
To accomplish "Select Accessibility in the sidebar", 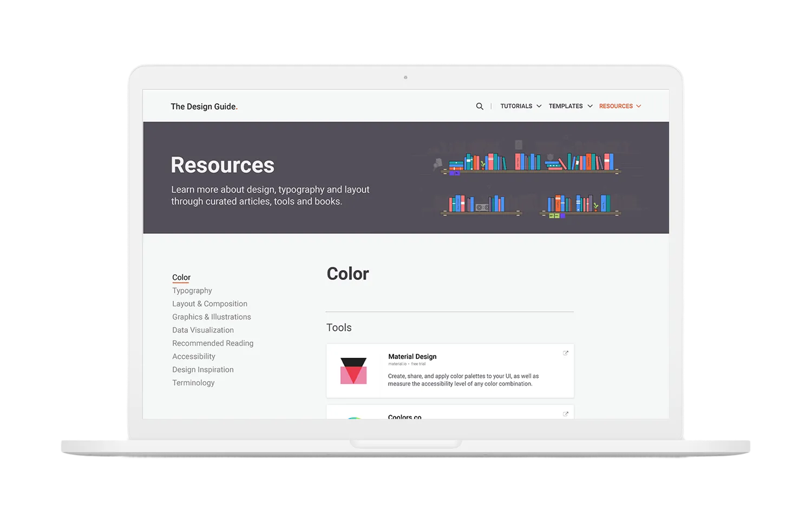I will coord(194,356).
